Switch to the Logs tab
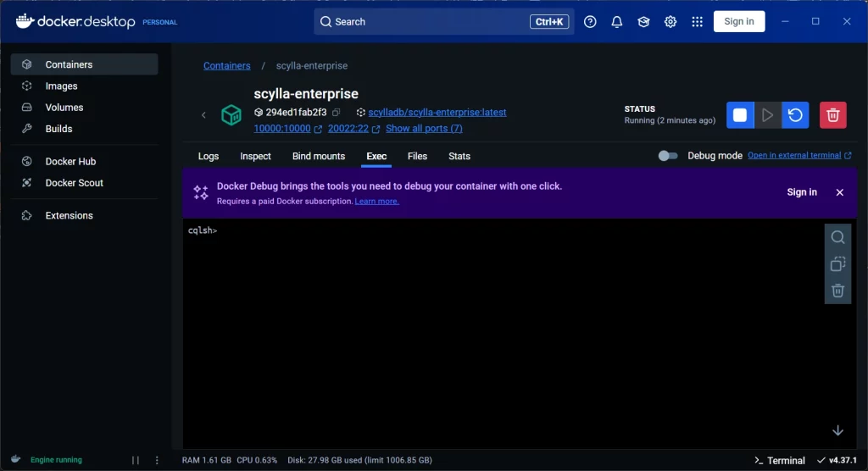Image resolution: width=868 pixels, height=471 pixels. pyautogui.click(x=209, y=156)
